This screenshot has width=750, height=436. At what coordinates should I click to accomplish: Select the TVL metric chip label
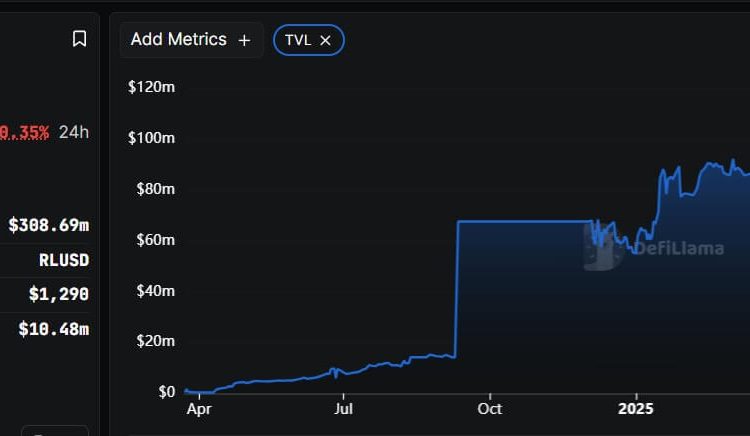[298, 40]
